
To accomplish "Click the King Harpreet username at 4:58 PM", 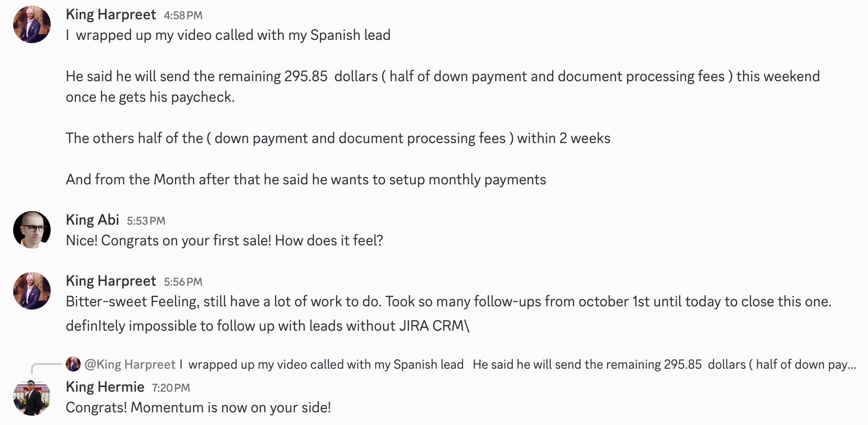I will 111,15.
